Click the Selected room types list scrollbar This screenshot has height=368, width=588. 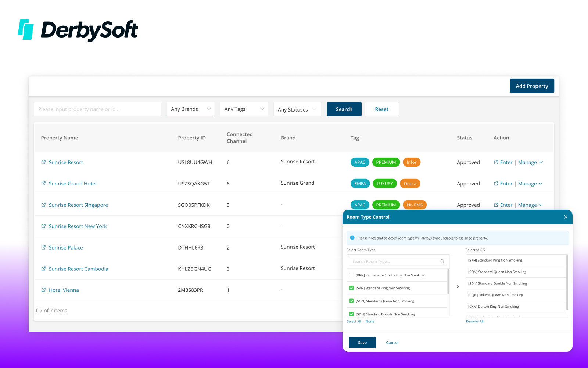[567, 283]
